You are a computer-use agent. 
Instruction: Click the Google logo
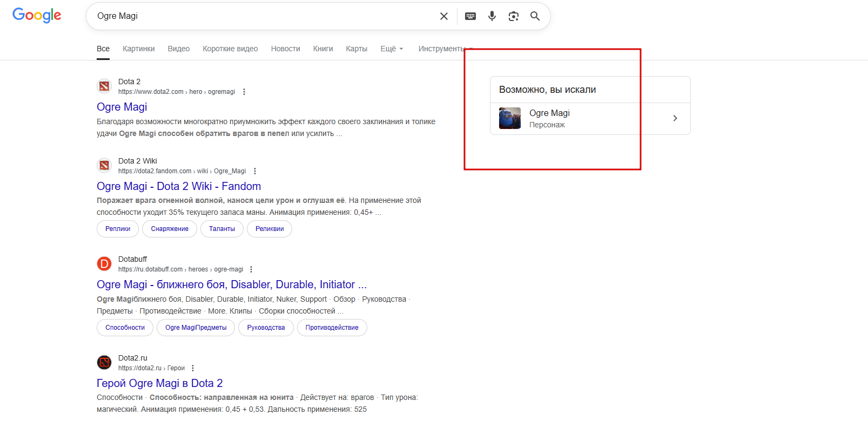coord(37,15)
